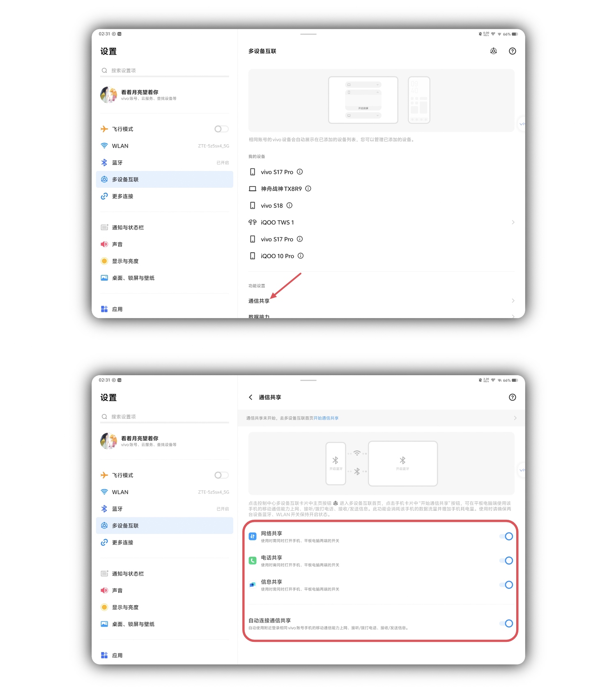The width and height of the screenshot is (616, 692).
Task: Select 通知与状态栏 item in 多设备互联 screenshot
Action: (x=164, y=227)
